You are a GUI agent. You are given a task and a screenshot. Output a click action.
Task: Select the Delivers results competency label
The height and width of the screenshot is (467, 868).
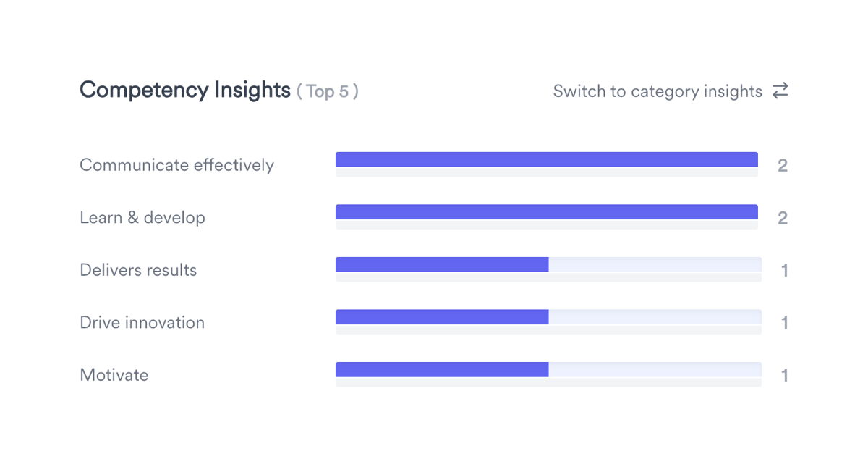point(137,269)
